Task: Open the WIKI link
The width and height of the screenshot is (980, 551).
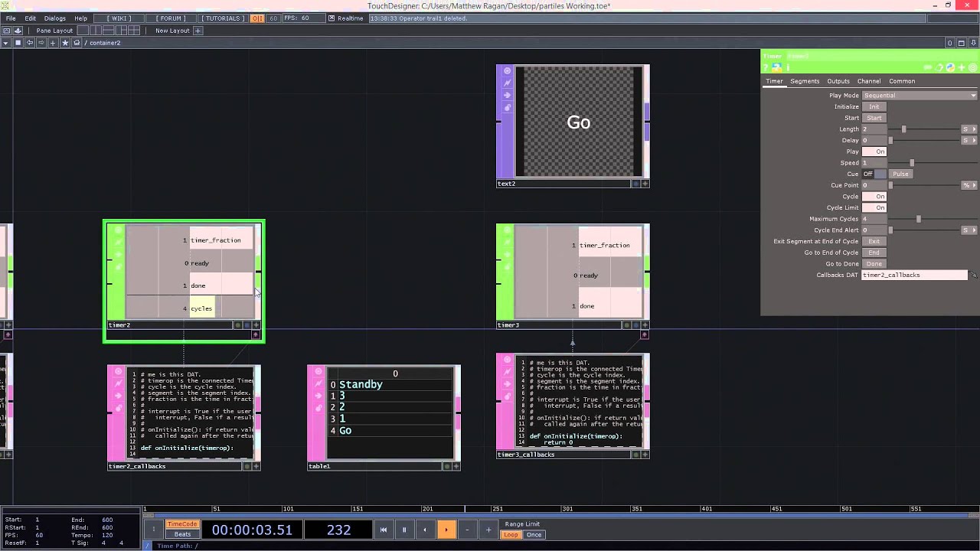Action: point(119,18)
